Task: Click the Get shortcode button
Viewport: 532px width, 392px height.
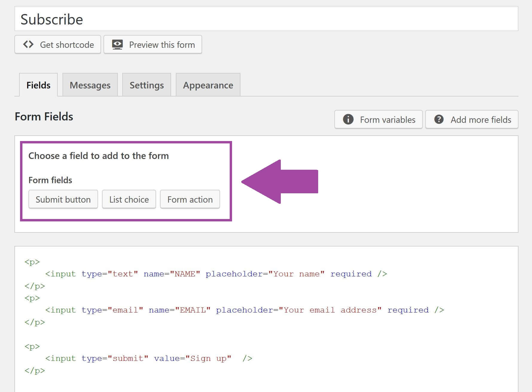Action: point(57,44)
